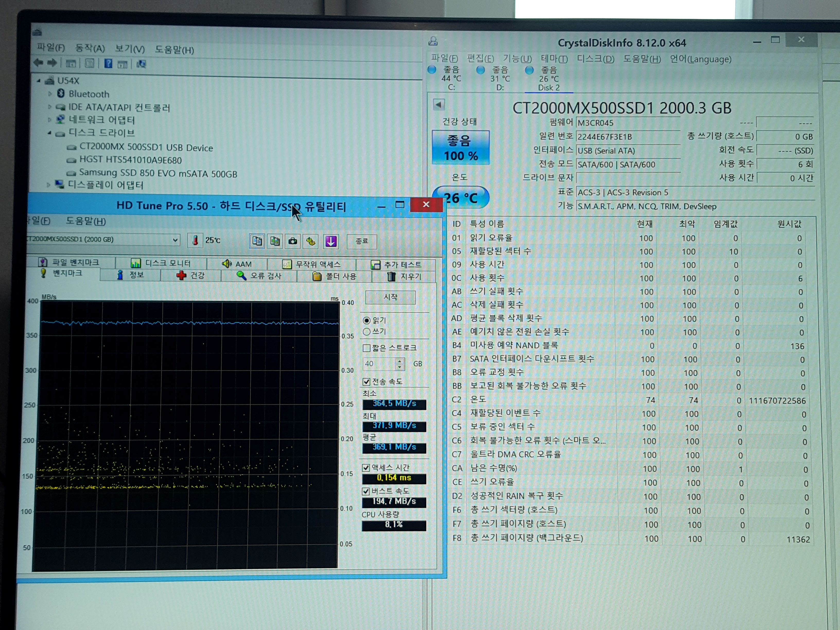Open 파일(F) menu in CrystalDiskInfo

pyautogui.click(x=444, y=58)
